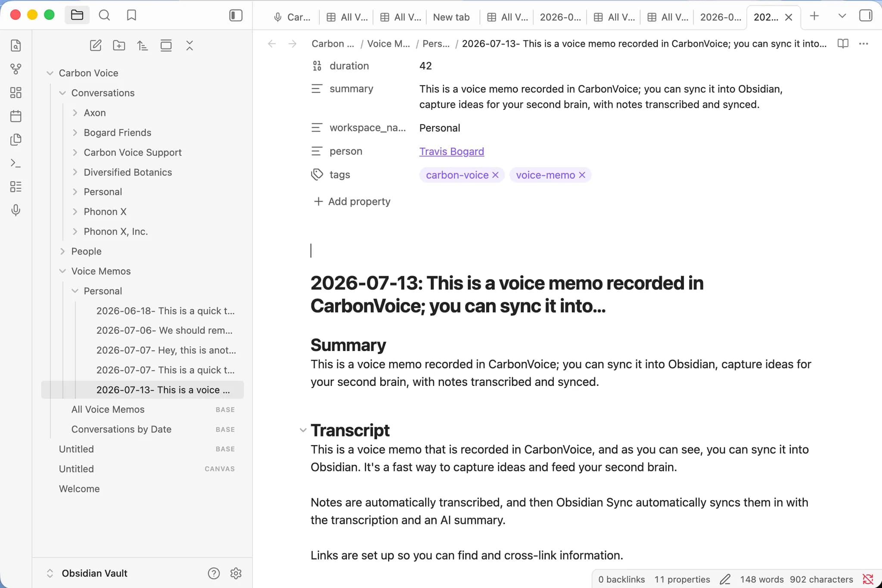Click Add property button
The width and height of the screenshot is (882, 588).
point(352,202)
